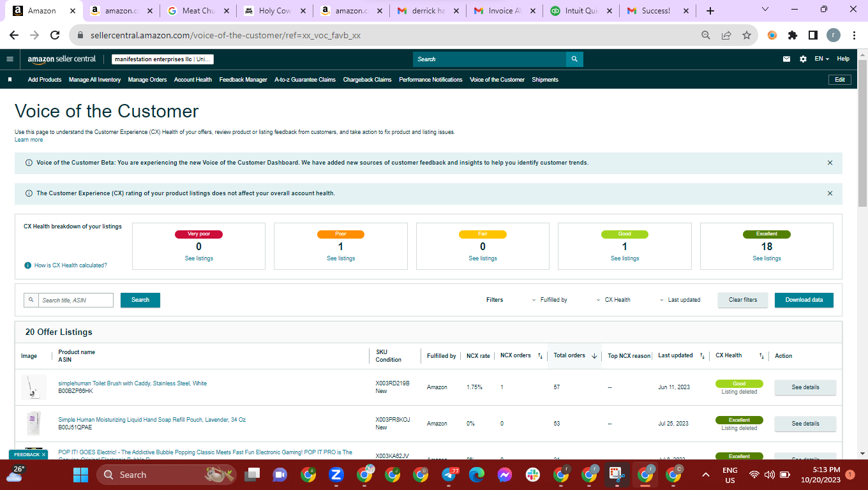
Task: Open Account Health from the nav bar
Action: pyautogui.click(x=193, y=80)
